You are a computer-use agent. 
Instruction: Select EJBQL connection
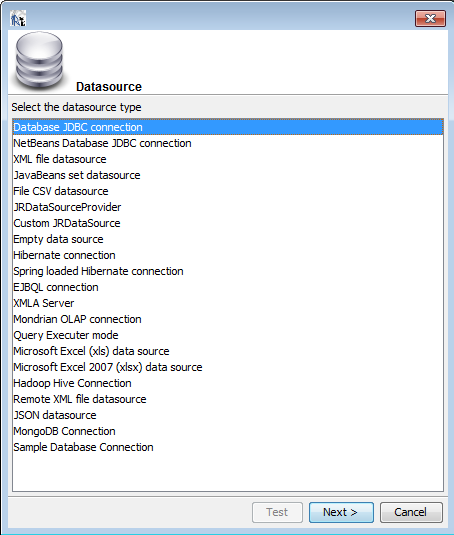228,287
